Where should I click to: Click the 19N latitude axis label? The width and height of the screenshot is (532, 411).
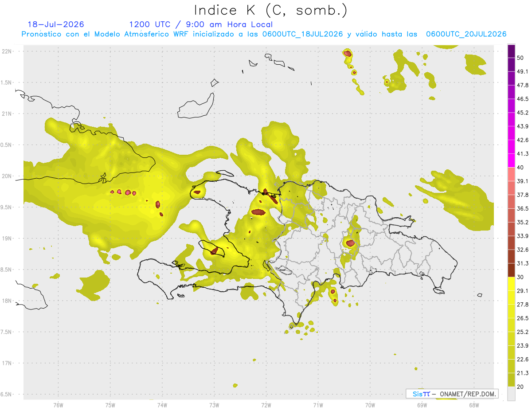tap(8, 239)
